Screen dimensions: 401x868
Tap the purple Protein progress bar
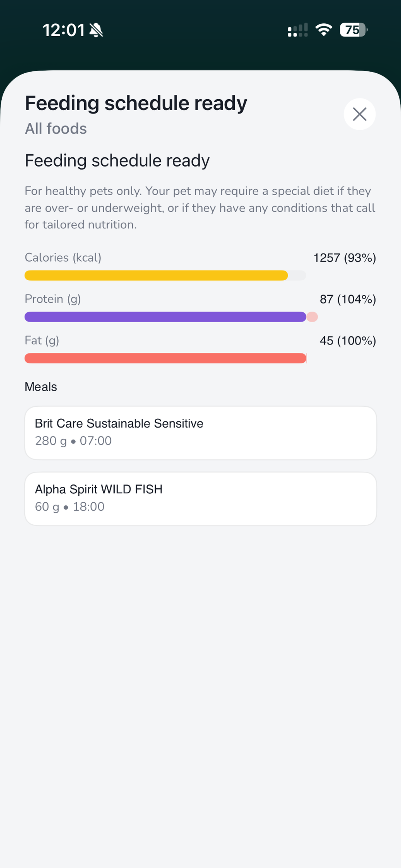pyautogui.click(x=165, y=317)
